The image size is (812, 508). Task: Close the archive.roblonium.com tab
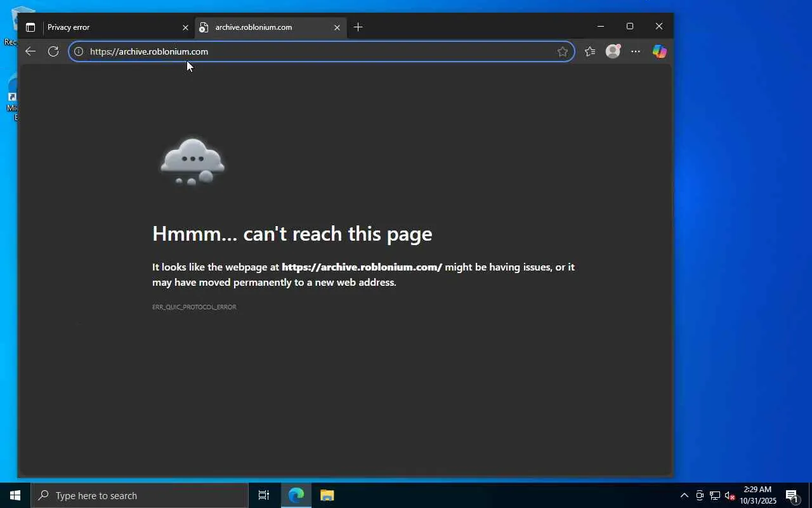(x=337, y=27)
